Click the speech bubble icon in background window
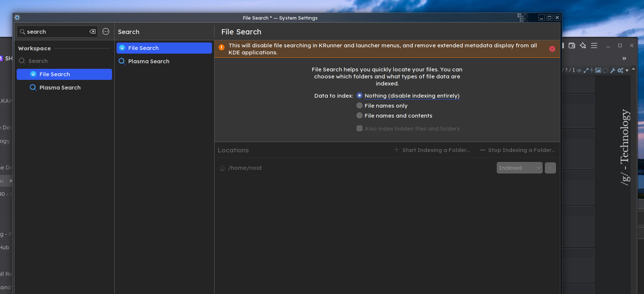This screenshot has width=644, height=294. point(606,71)
